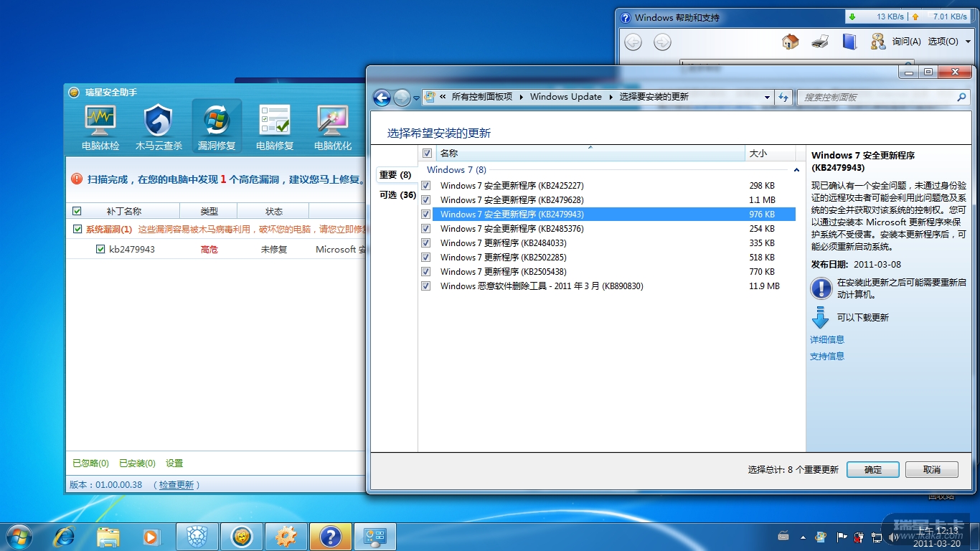Click the volume icon in system tray

coord(893,536)
